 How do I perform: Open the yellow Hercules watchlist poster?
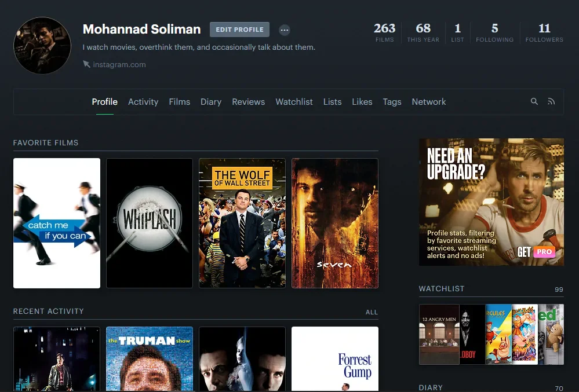tap(498, 335)
